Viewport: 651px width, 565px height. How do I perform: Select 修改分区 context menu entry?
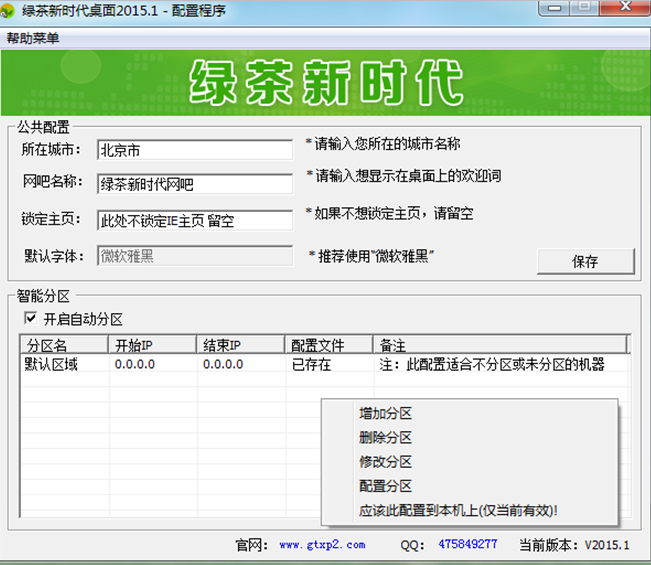[x=385, y=462]
